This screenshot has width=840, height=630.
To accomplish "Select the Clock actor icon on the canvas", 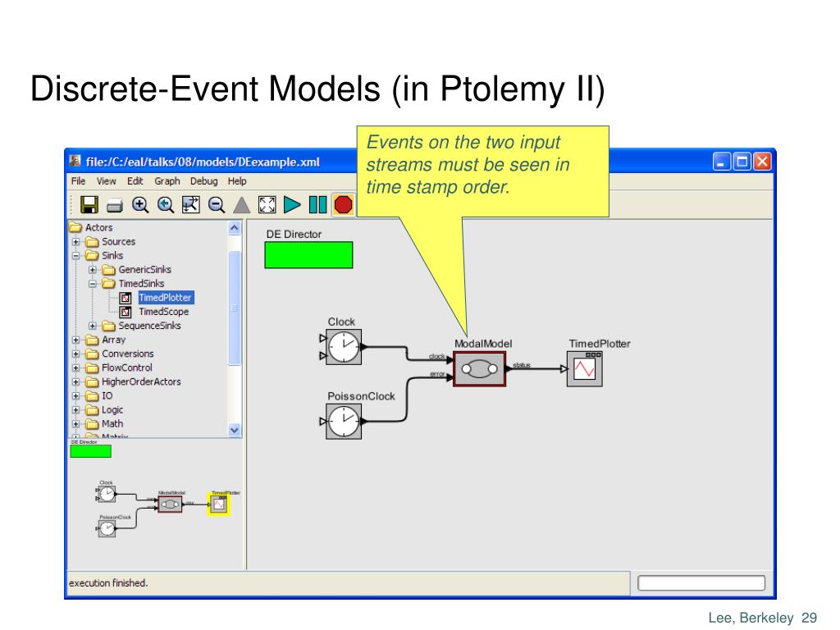I will coord(344,347).
